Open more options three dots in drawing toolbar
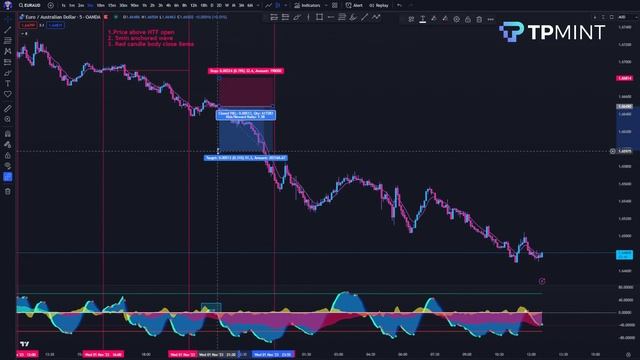 pos(491,19)
